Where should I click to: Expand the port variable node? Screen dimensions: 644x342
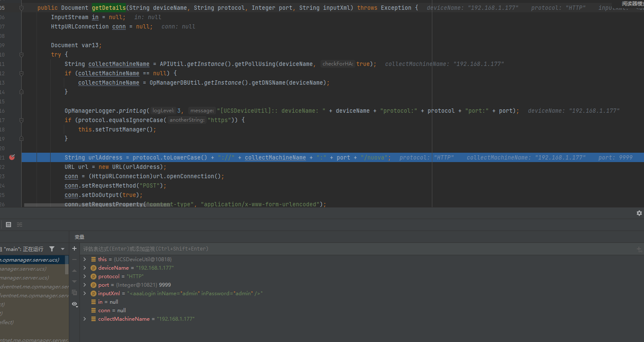(85, 285)
